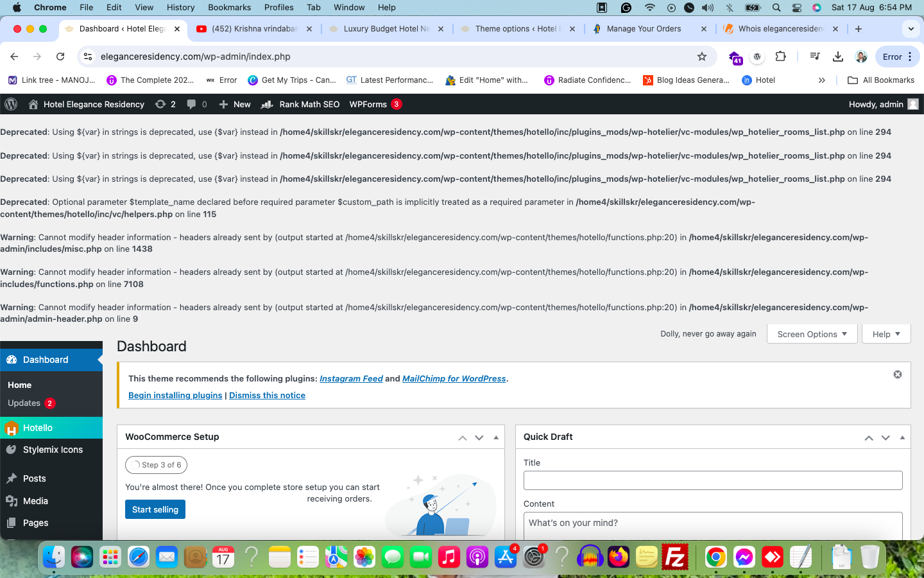This screenshot has height=578, width=924.
Task: Open the admin bar updates icon showing 2
Action: [x=165, y=104]
